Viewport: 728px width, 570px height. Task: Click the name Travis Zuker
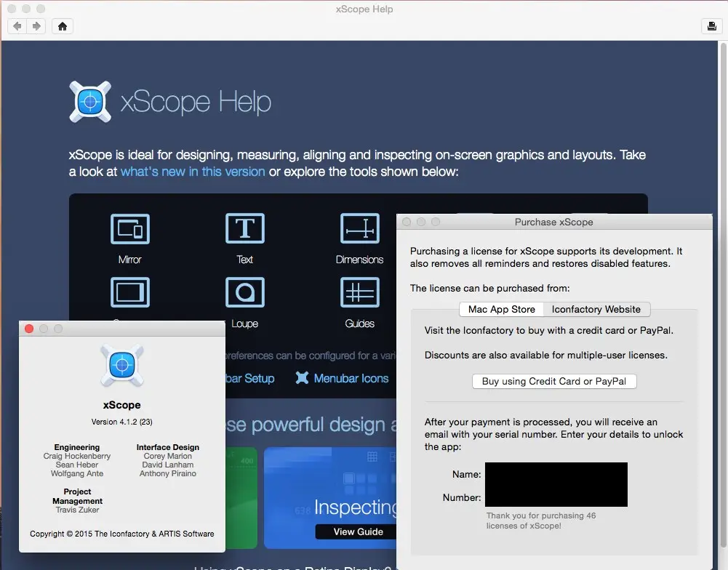tap(77, 510)
